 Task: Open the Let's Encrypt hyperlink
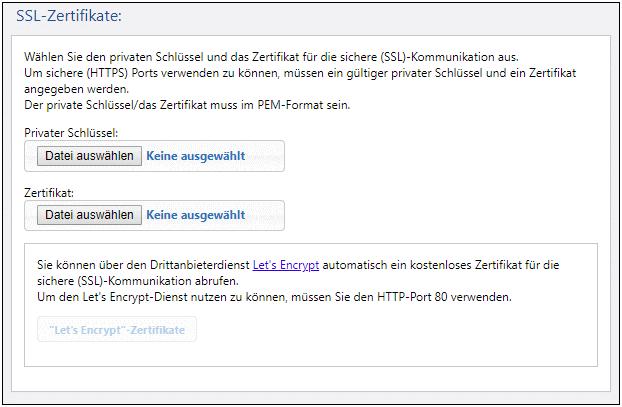[285, 265]
